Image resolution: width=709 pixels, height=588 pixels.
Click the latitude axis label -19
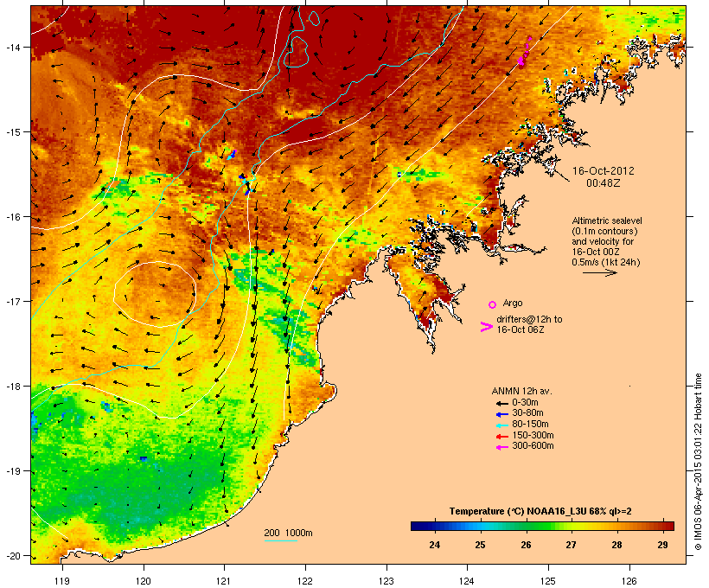12,471
